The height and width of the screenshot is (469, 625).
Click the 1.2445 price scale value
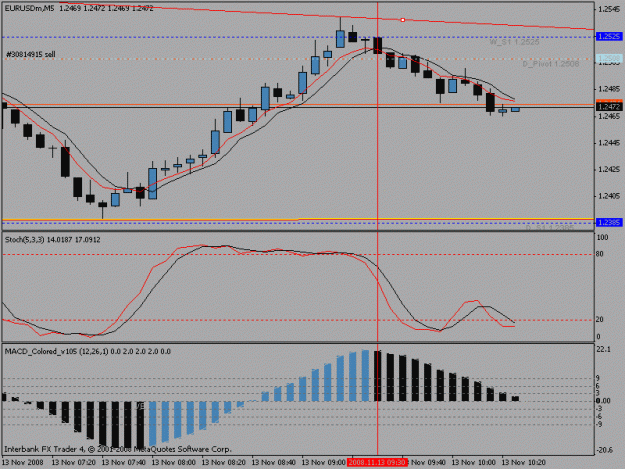(x=609, y=143)
